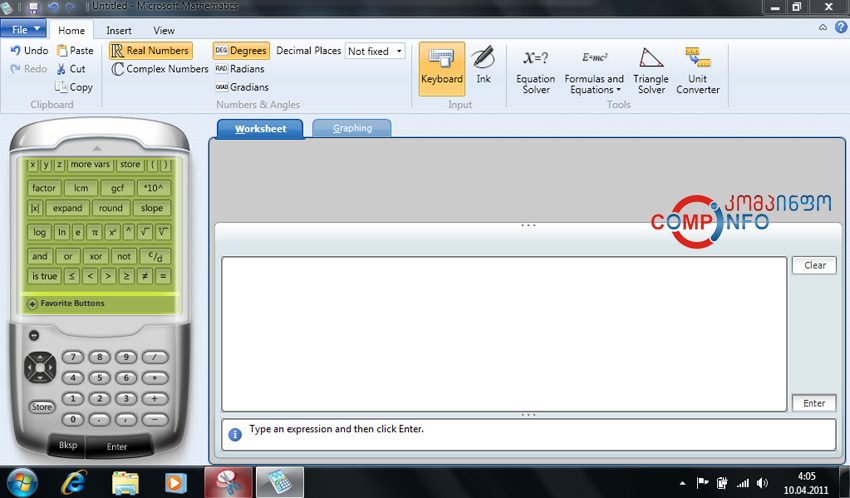Click the calculator directional pad
850x498 pixels.
40,367
